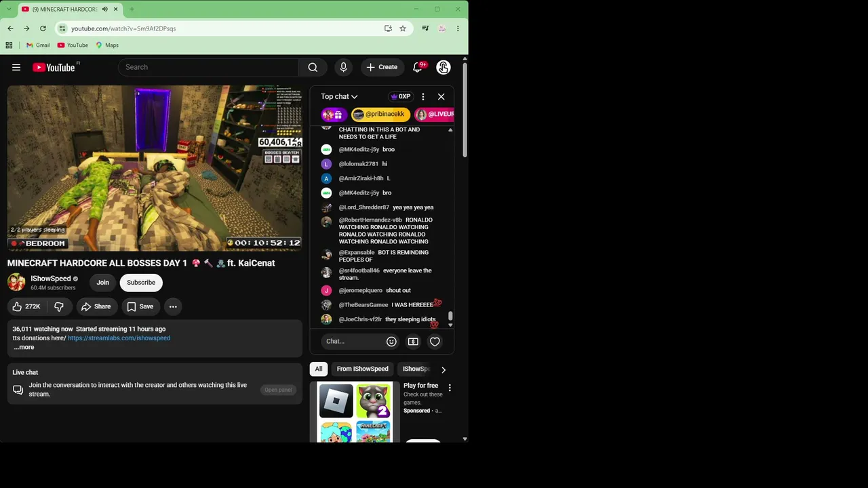Open the tab search dropdown arrow
Screen dimensions: 868x488
pyautogui.click(x=9, y=9)
